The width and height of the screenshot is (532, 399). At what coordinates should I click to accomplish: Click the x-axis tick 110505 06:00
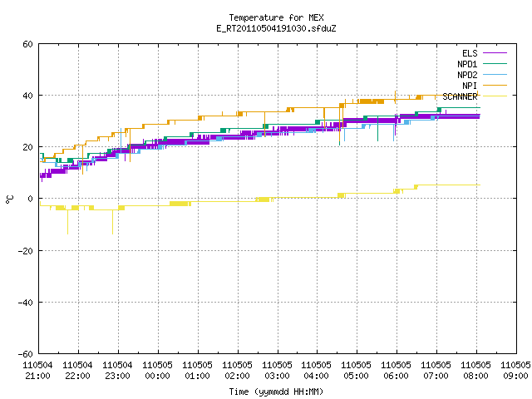point(396,371)
